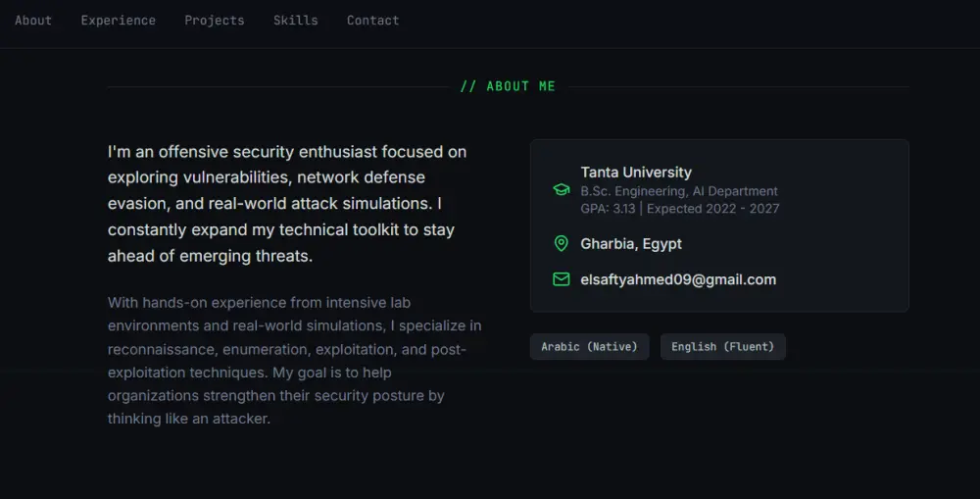
Task: Click the elsaftyahmed09@gmail.com email address
Action: (678, 279)
